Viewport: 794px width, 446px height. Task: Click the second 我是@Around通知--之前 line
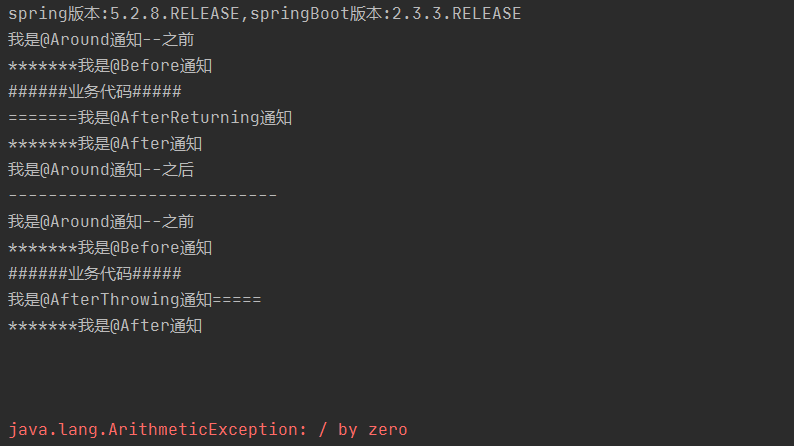coord(101,222)
